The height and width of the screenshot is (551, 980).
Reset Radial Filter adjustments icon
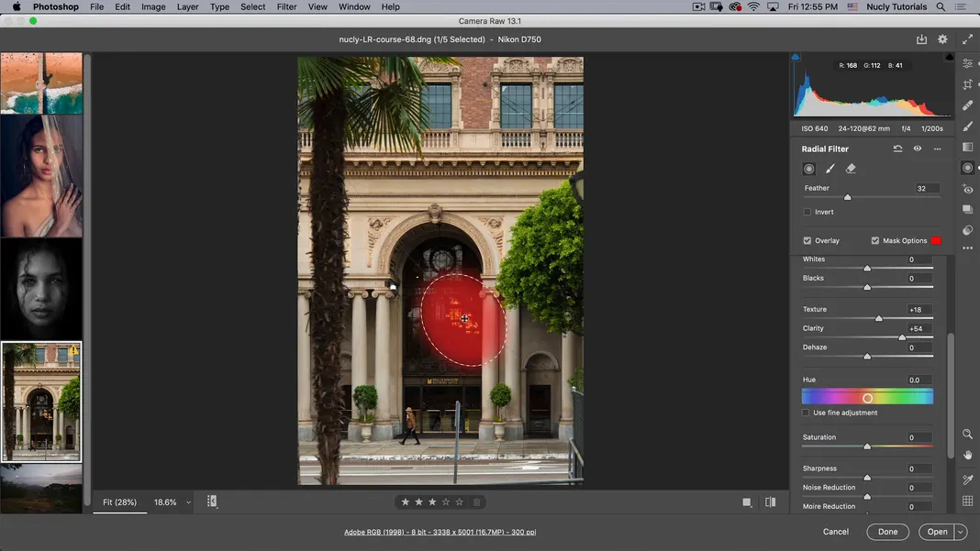pos(897,149)
